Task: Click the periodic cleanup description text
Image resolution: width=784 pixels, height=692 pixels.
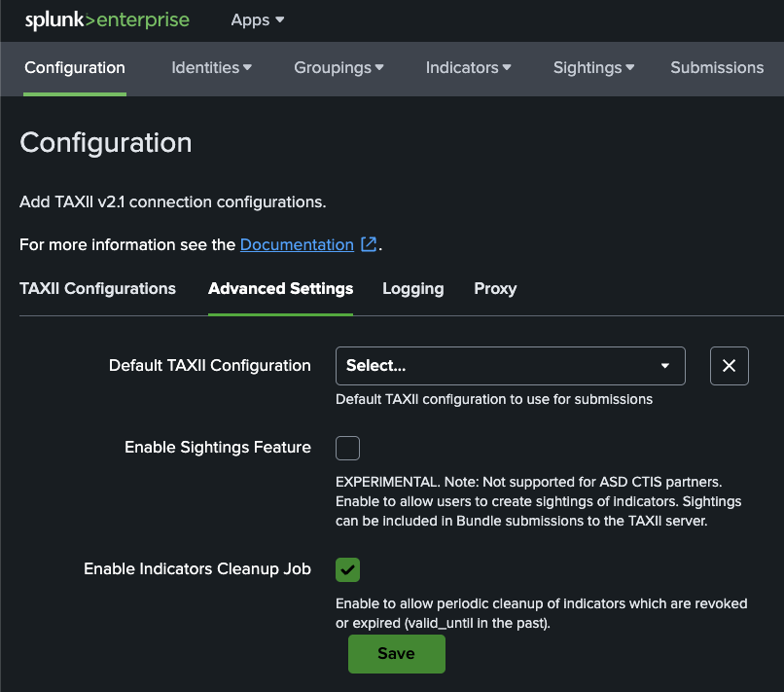Action: [542, 613]
